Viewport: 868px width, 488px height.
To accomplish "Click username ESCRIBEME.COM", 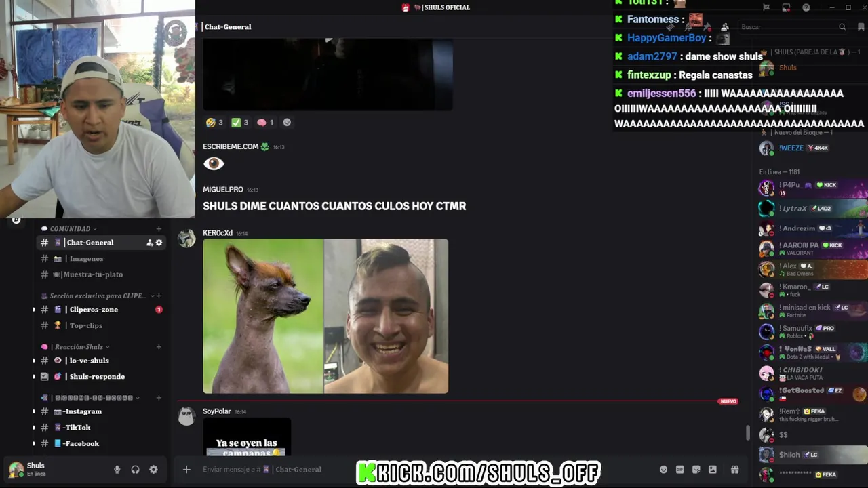I will pos(231,147).
